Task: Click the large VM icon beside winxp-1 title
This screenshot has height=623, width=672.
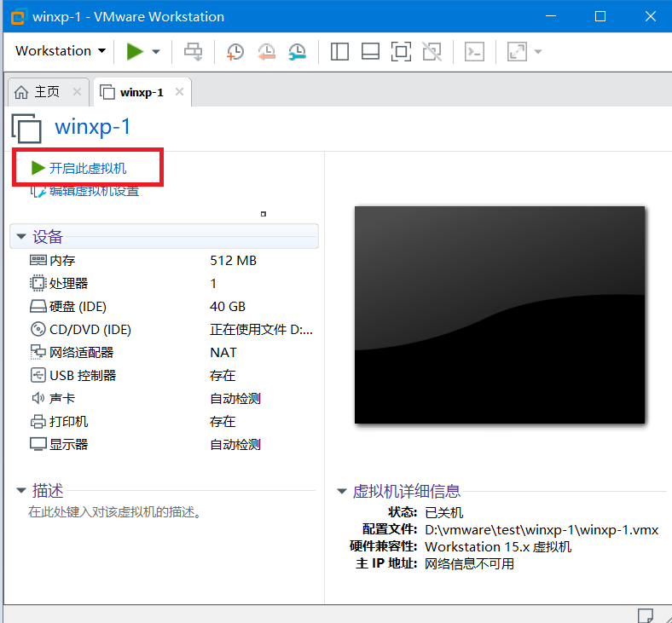Action: [27, 128]
